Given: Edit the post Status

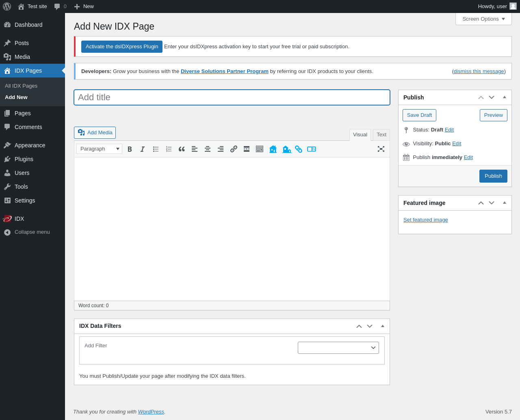Looking at the screenshot, I should (449, 130).
